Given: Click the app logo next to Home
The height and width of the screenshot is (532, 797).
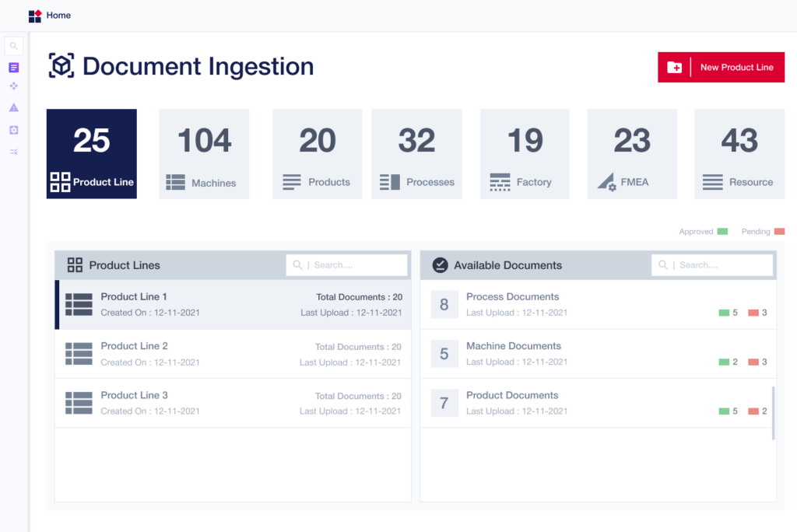Looking at the screenshot, I should [34, 16].
